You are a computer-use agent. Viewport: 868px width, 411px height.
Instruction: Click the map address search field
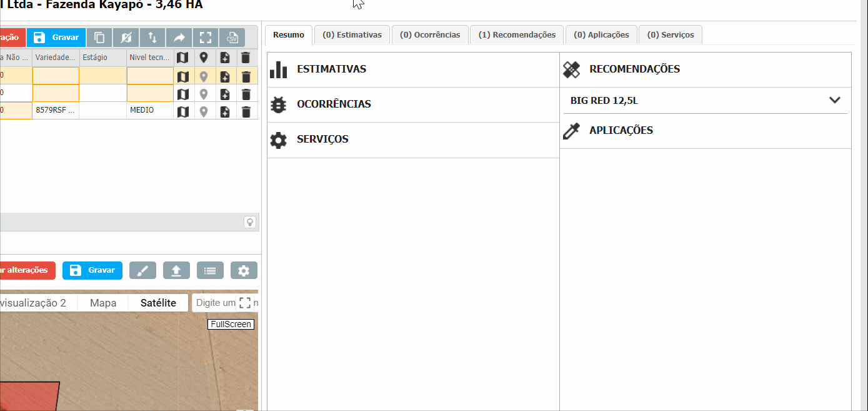tap(216, 303)
